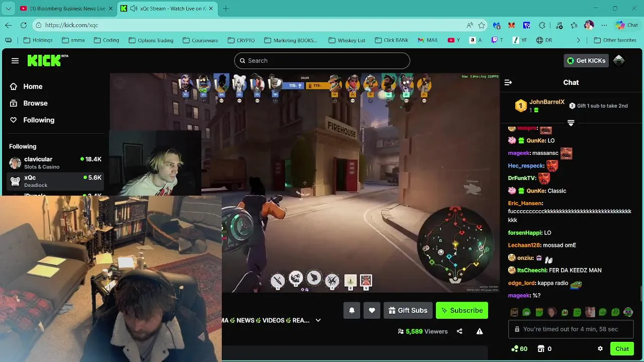The image size is (644, 362).
Task: Open the Other favorites folder
Action: pyautogui.click(x=615, y=40)
